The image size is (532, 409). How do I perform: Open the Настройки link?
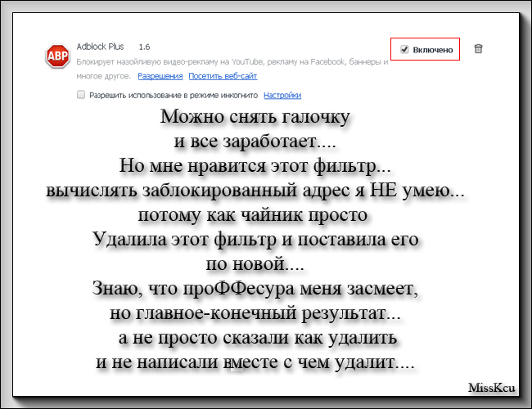coord(282,96)
